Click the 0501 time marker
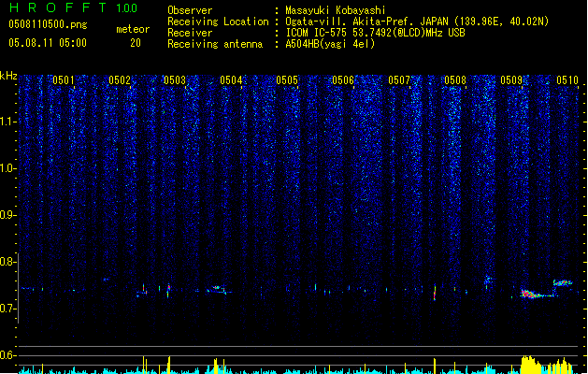The width and height of the screenshot is (588, 374). click(x=64, y=80)
